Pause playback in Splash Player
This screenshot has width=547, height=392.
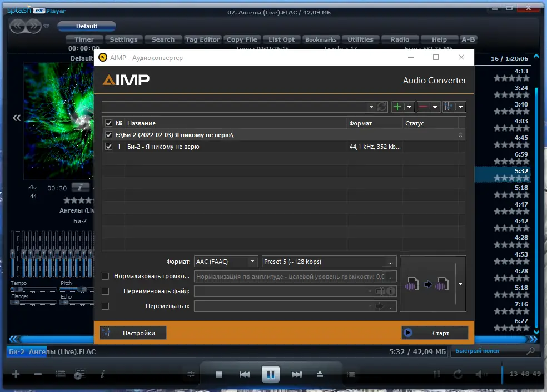click(x=270, y=374)
